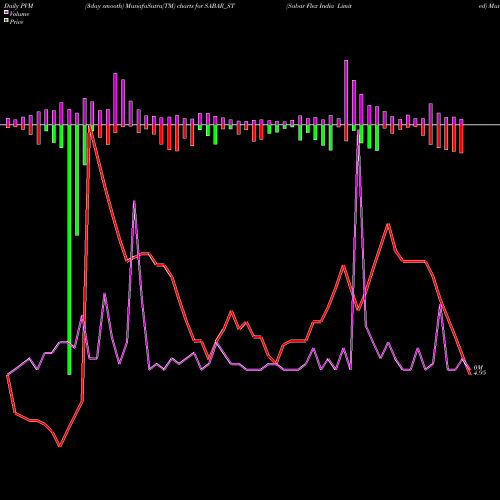
Task: Click the 'Sabar Flex India Limit' title text
Action: point(319,6)
